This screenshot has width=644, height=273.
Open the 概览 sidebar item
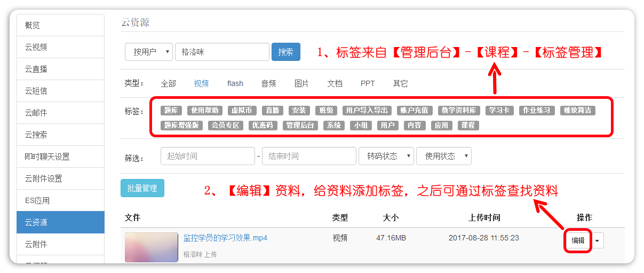[60, 25]
